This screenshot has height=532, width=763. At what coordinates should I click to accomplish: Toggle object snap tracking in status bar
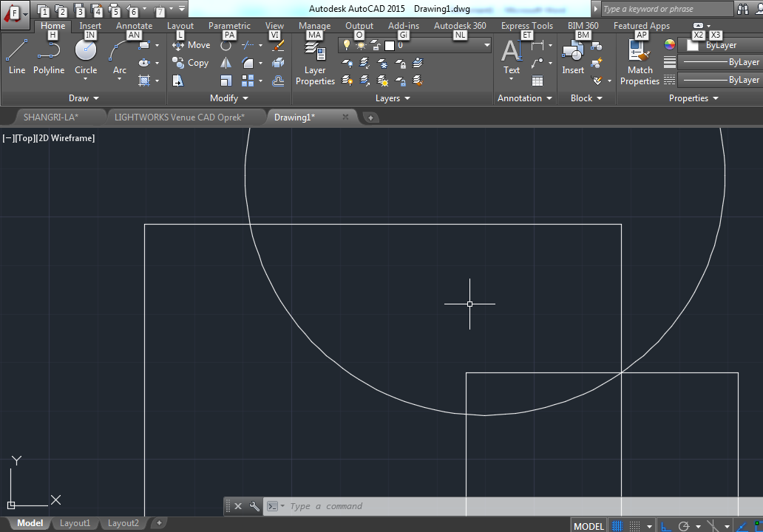coord(742,525)
